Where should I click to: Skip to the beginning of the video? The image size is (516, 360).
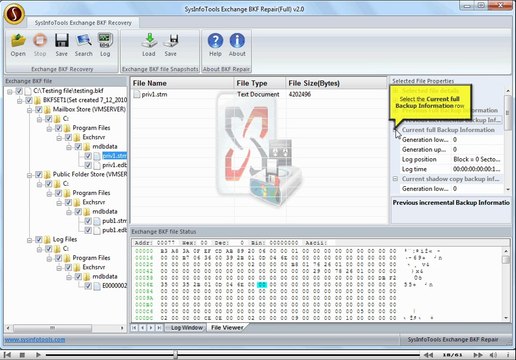click(x=7, y=355)
